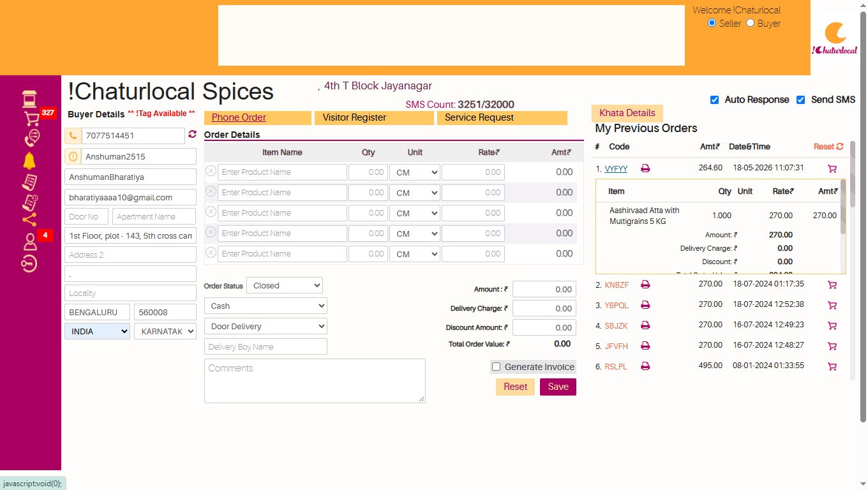Click the warning icon before Anshuman2515
This screenshot has width=868, height=490.
[73, 156]
